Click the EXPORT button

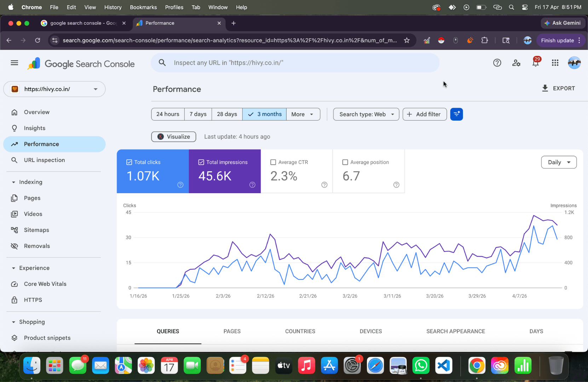(558, 88)
